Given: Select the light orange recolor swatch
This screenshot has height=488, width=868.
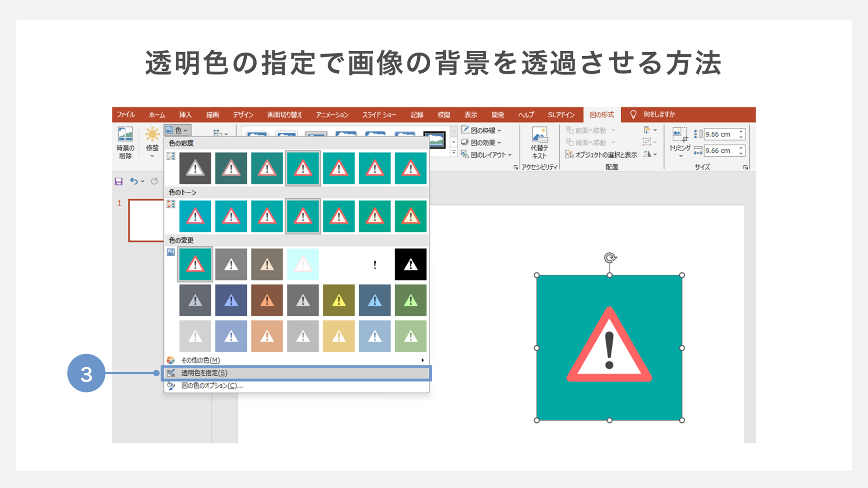Looking at the screenshot, I should click(267, 336).
